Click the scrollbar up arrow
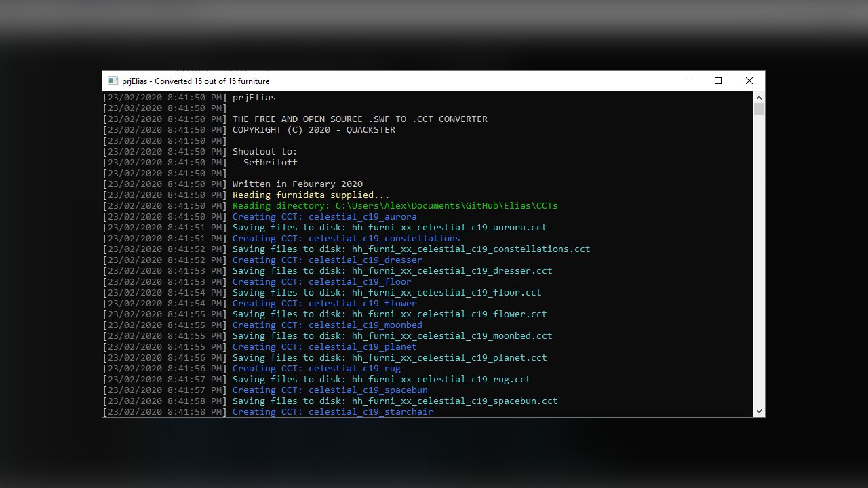This screenshot has height=488, width=868. click(x=759, y=97)
